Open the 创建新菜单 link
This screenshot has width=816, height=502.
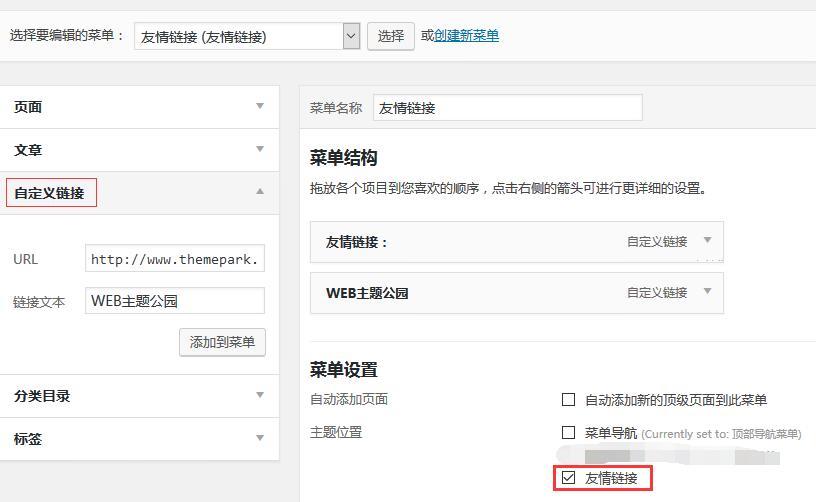(466, 36)
